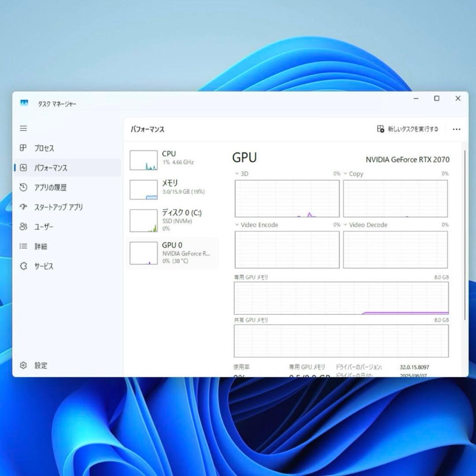Click the GPU 0 panel entry
Screen dimensions: 476x476
172,253
